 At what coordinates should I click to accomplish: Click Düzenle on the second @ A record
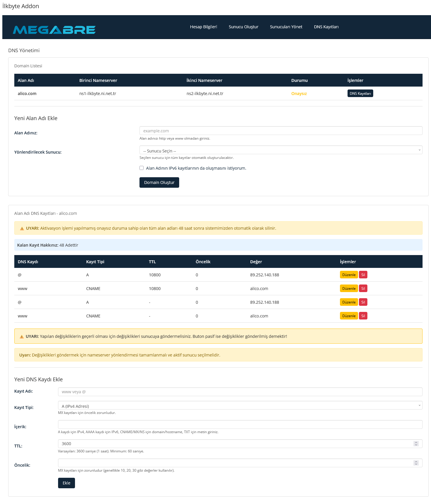point(349,302)
